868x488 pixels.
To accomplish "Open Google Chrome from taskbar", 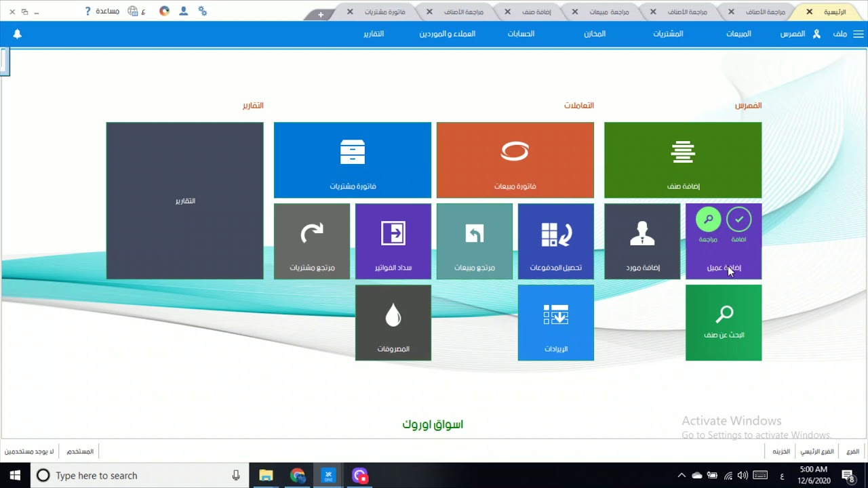I will coord(298,475).
